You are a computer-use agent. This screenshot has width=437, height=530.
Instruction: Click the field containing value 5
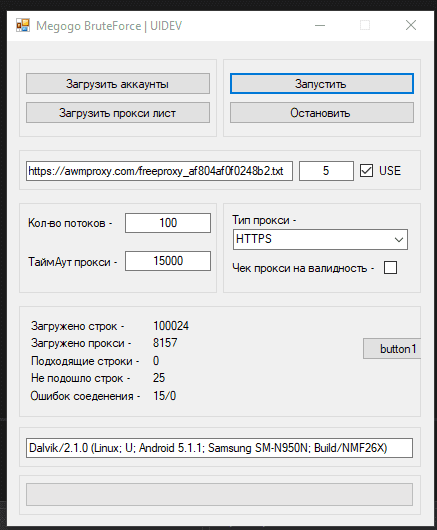click(326, 171)
